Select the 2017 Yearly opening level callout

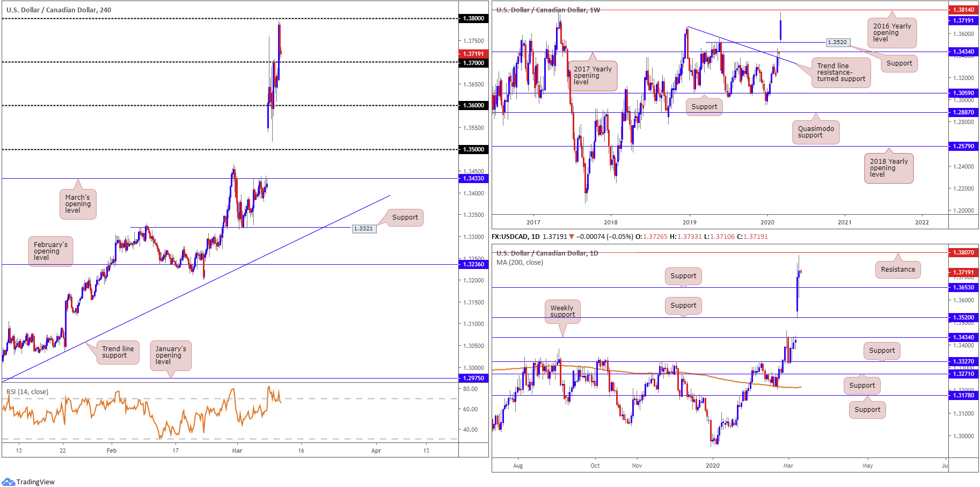point(593,76)
